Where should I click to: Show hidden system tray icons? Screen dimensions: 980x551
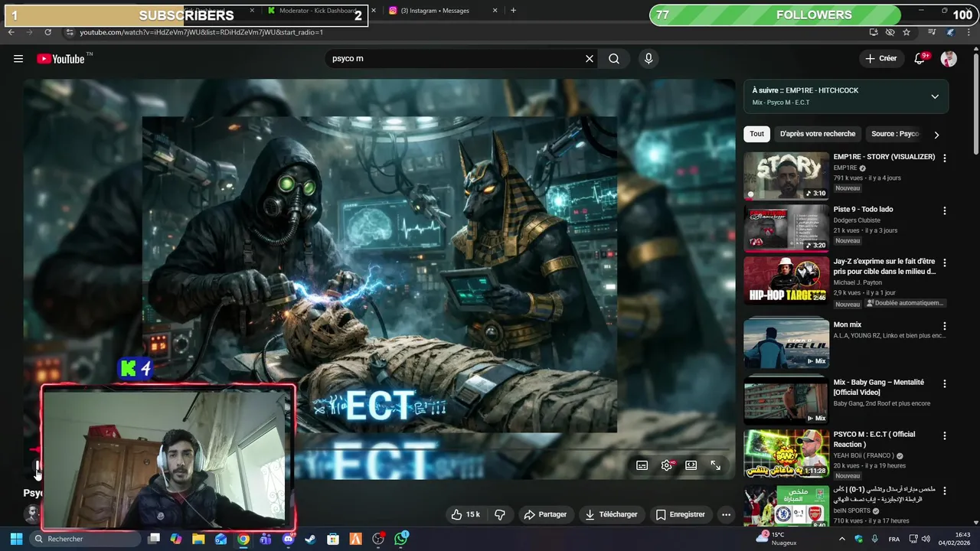[842, 539]
